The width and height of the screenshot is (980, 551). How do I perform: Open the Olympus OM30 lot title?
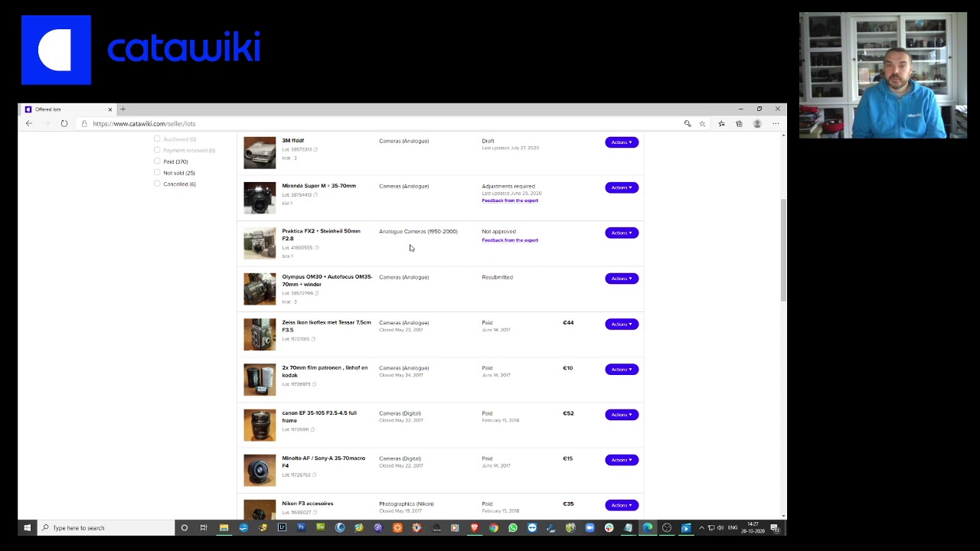(x=327, y=281)
